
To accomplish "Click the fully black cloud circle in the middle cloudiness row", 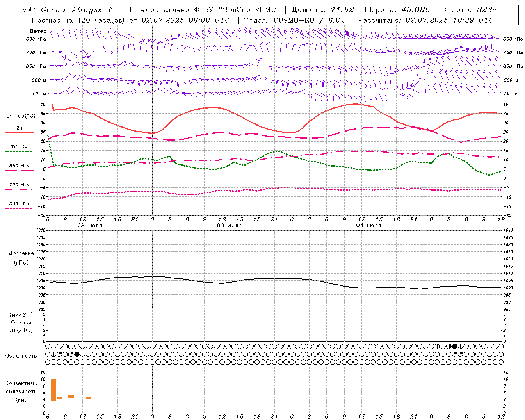I will click(x=77, y=354).
